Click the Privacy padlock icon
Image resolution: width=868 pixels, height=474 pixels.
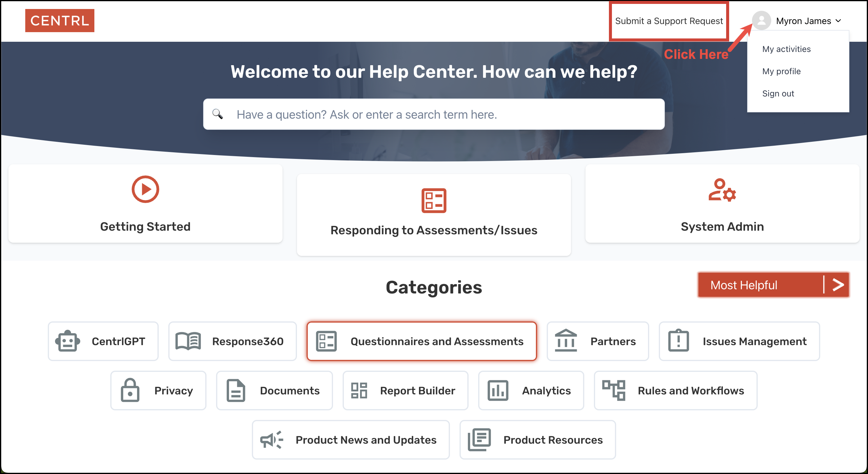(130, 390)
